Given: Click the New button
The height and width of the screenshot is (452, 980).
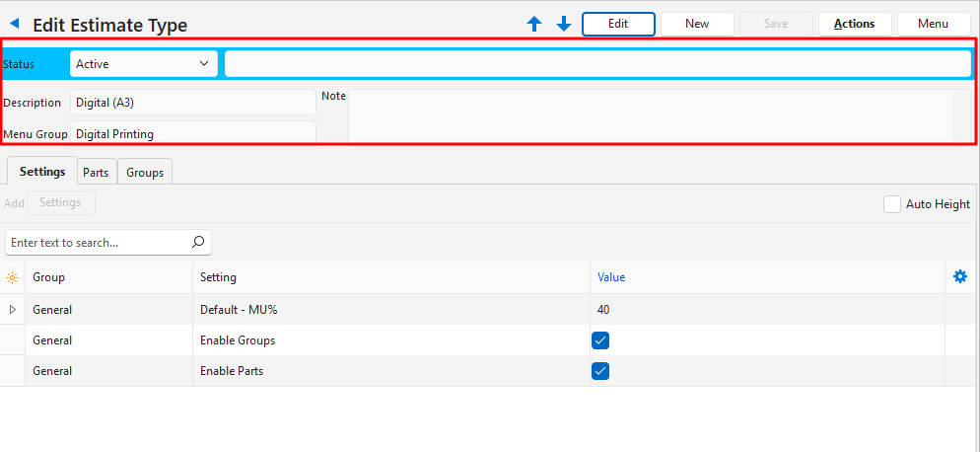Looking at the screenshot, I should coord(697,24).
